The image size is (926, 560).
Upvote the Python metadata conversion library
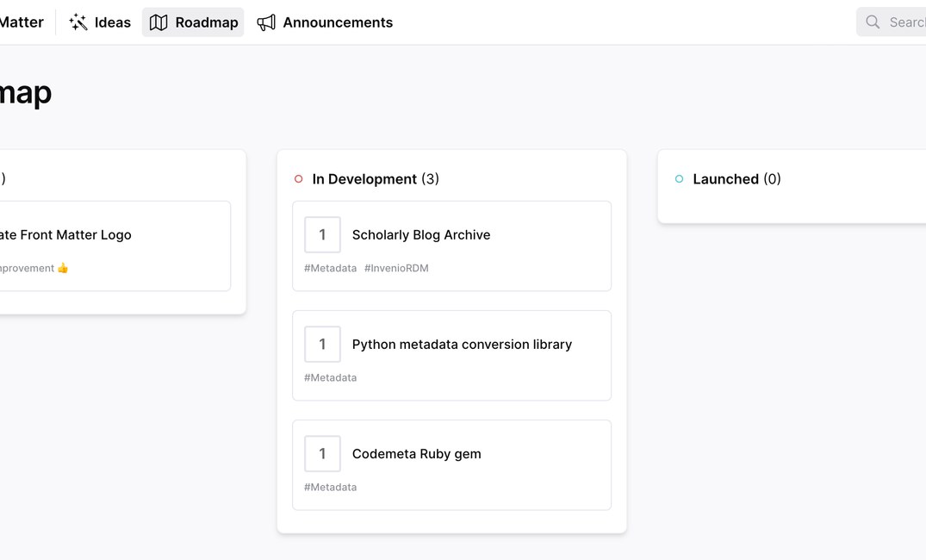pyautogui.click(x=322, y=344)
